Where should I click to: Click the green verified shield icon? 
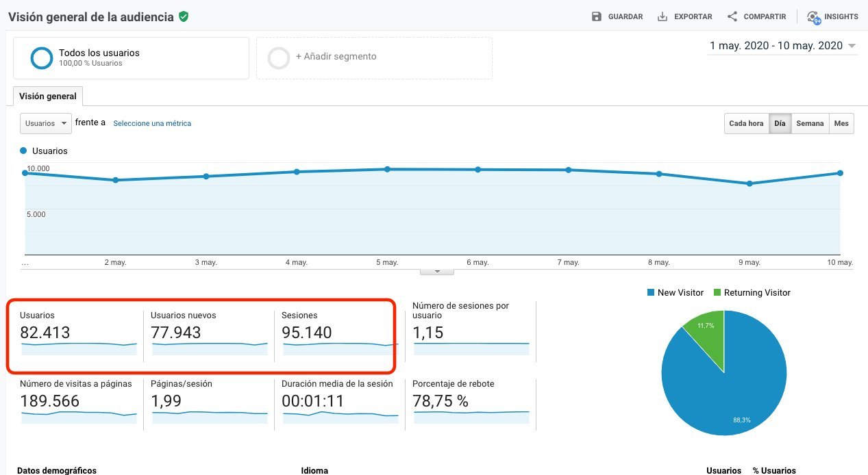pyautogui.click(x=183, y=16)
